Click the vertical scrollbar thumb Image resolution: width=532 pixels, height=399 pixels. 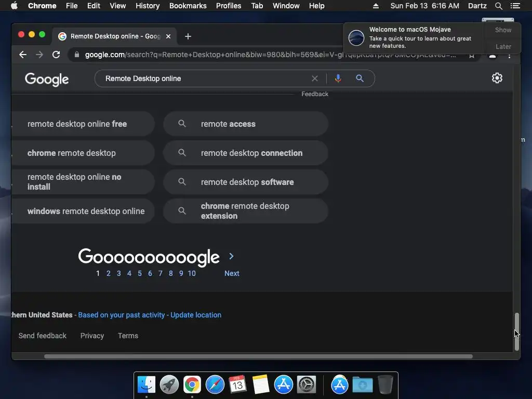point(517,331)
